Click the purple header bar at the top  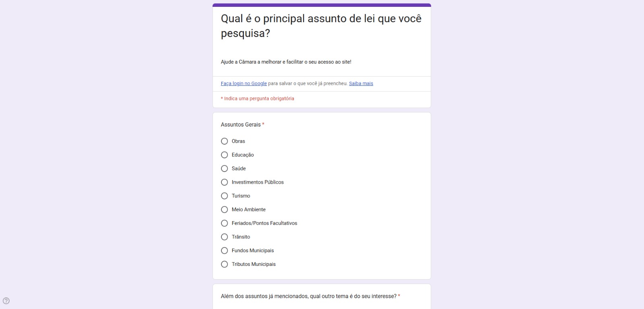pyautogui.click(x=322, y=5)
